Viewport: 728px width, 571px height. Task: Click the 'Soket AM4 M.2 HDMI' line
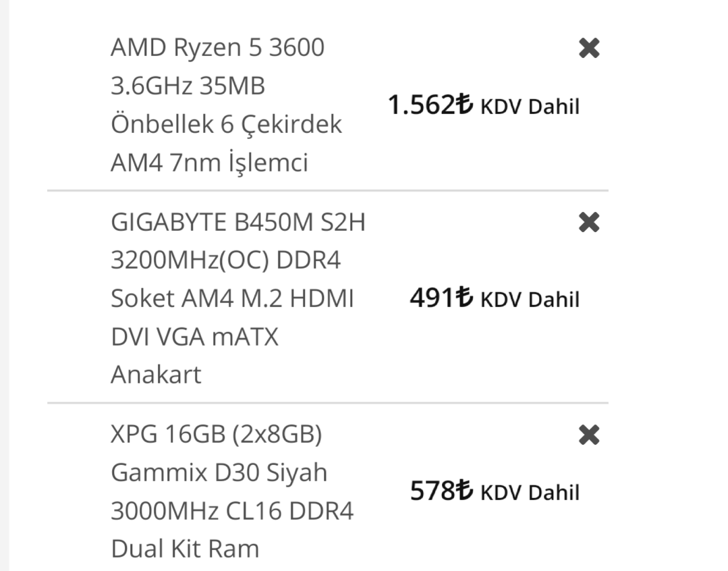click(x=232, y=298)
